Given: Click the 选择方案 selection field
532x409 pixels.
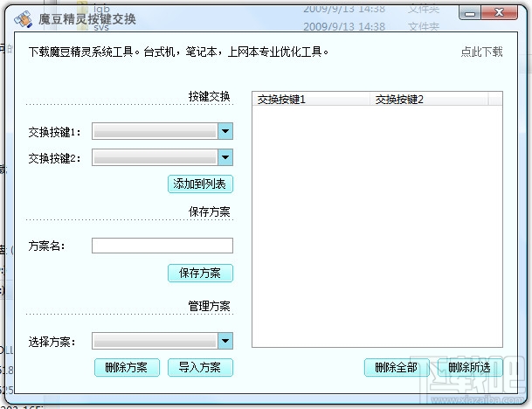Looking at the screenshot, I should (x=155, y=341).
